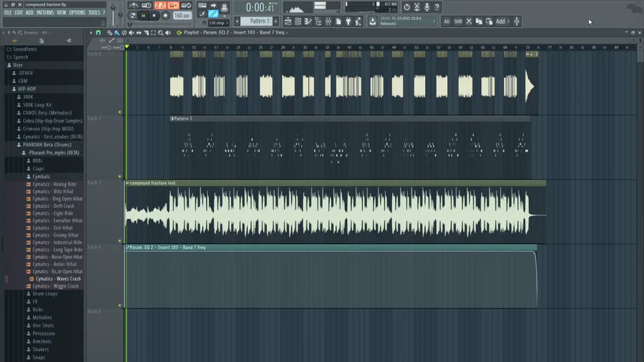Toggle typing keyboard to piano
Image resolution: width=644 pixels, height=362 pixels.
pyautogui.click(x=202, y=6)
